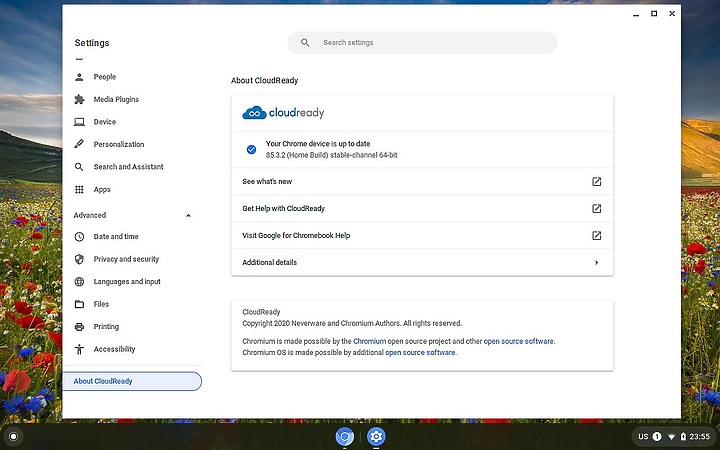Click the notification count badge in tray
The width and height of the screenshot is (720, 450).
pyautogui.click(x=657, y=436)
